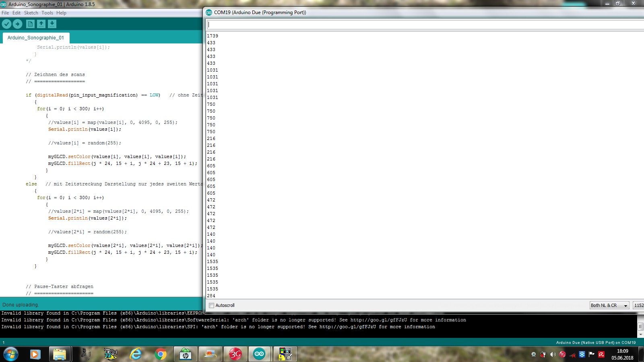Click the SoftwareSerial invalid library console line
644x362 pixels.
(233, 320)
